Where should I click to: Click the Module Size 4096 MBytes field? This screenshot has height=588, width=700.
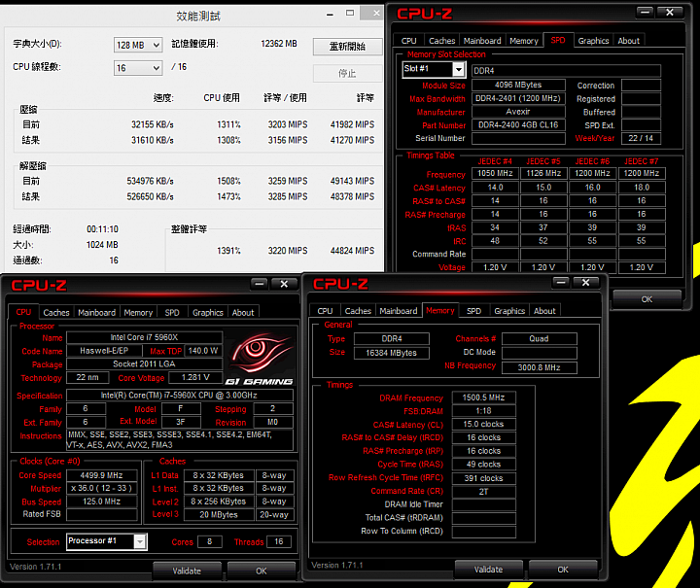coord(518,85)
